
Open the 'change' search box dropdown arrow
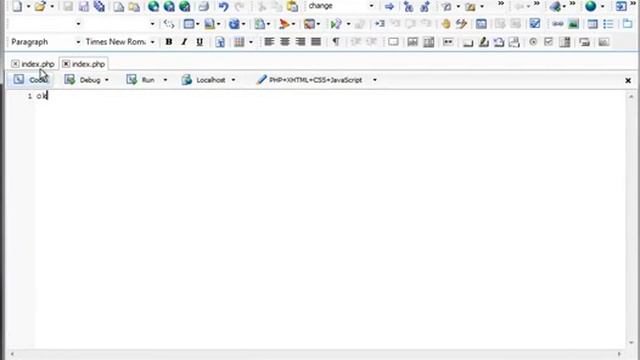[371, 6]
